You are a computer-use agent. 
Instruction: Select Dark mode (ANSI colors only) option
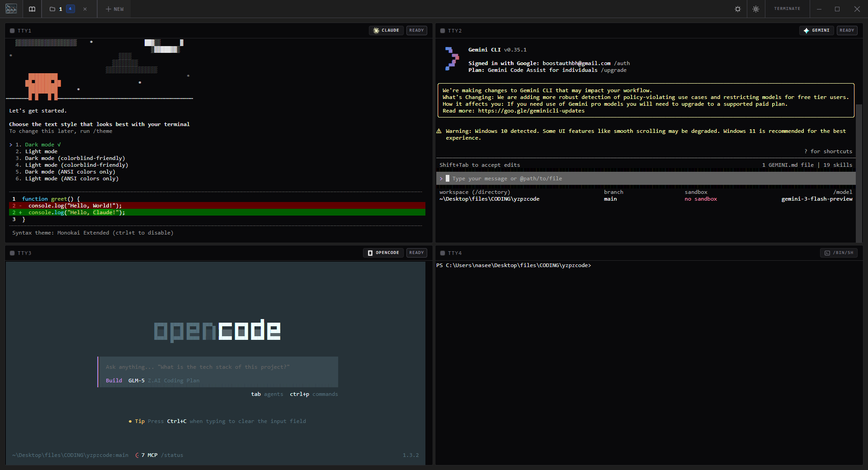pos(66,172)
